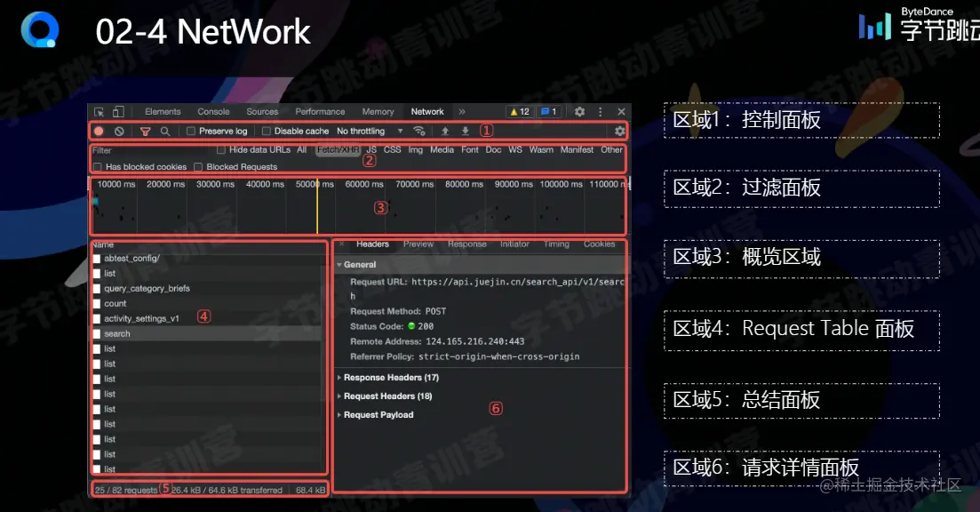
Task: Switch to the Console tab
Action: tap(214, 112)
